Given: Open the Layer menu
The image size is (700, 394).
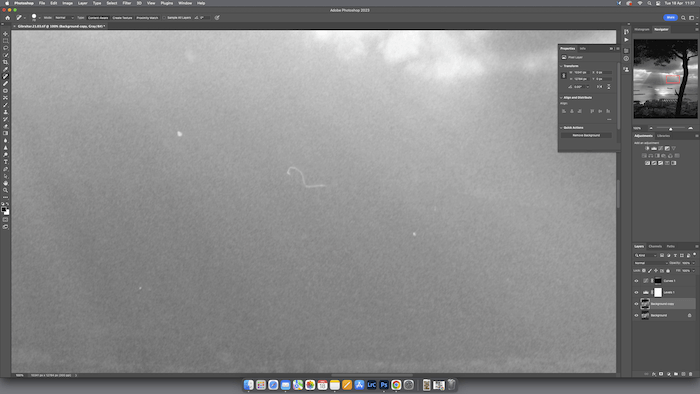Looking at the screenshot, I should 83,3.
